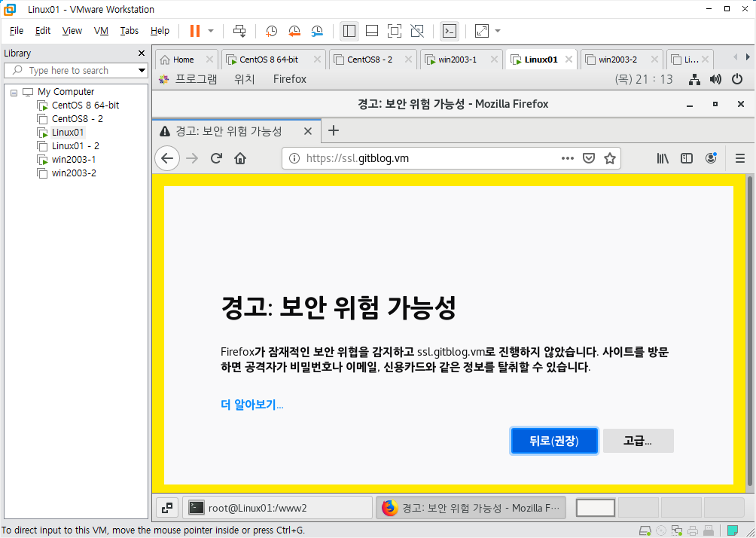Open the snapshot manager
The height and width of the screenshot is (538, 756).
point(317,31)
